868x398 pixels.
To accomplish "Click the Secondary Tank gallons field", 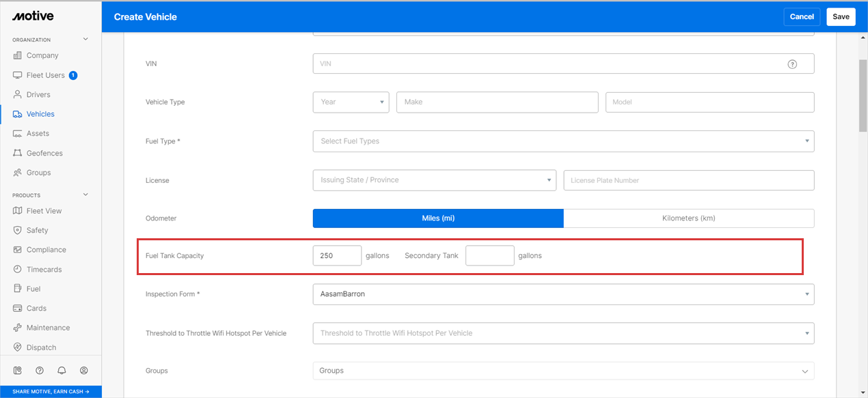I will (x=489, y=256).
